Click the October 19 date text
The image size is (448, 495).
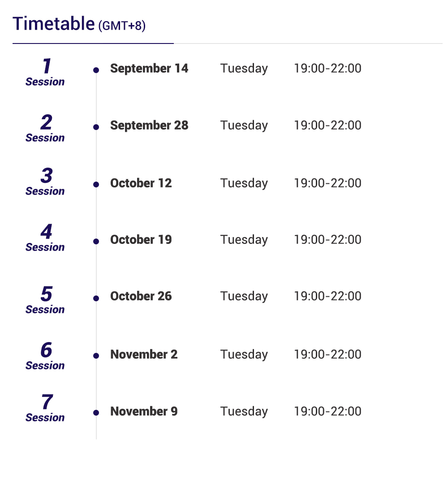141,239
